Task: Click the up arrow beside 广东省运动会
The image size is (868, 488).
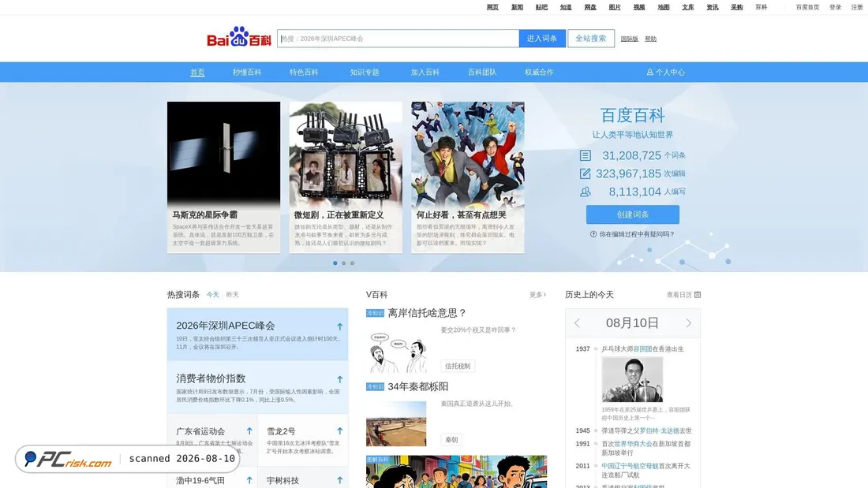Action: [x=249, y=431]
